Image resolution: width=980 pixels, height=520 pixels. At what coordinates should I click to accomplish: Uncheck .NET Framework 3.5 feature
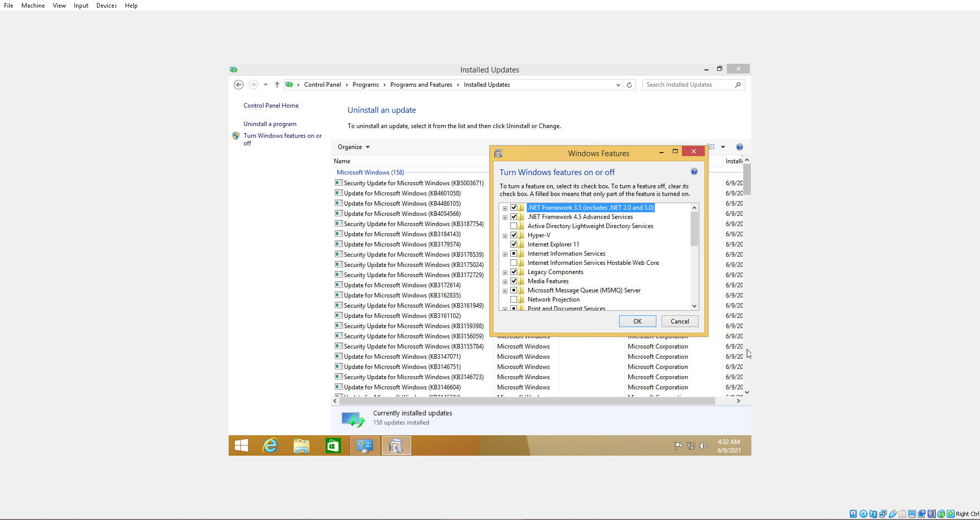[x=514, y=208]
